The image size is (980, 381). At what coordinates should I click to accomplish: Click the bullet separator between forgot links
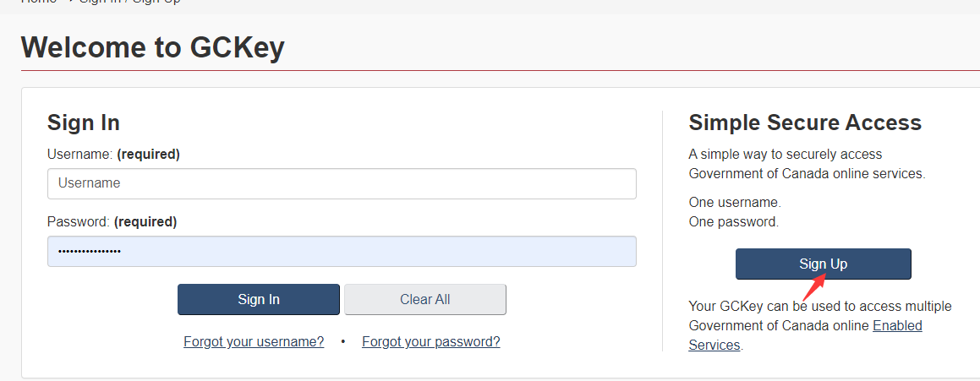click(x=343, y=342)
